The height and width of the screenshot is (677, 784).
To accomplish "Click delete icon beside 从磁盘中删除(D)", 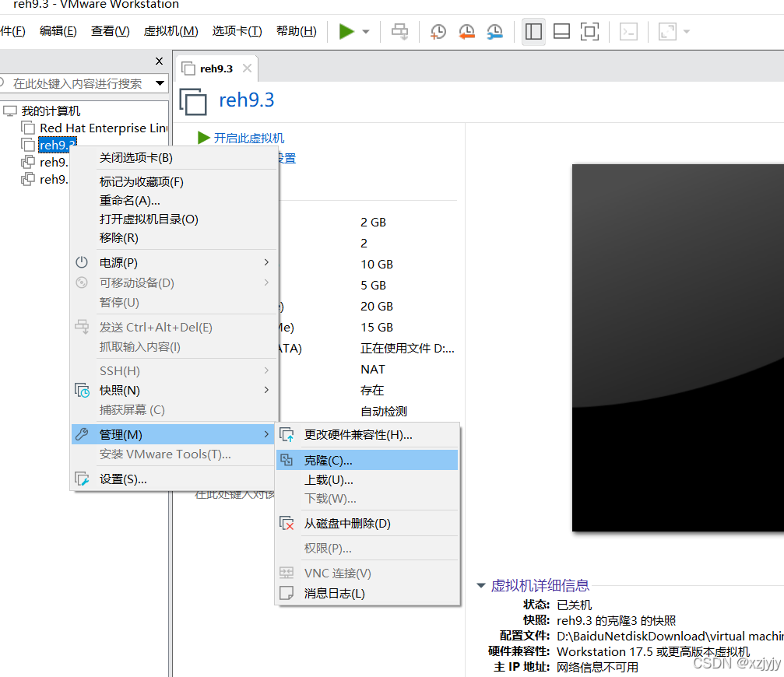I will click(x=287, y=523).
